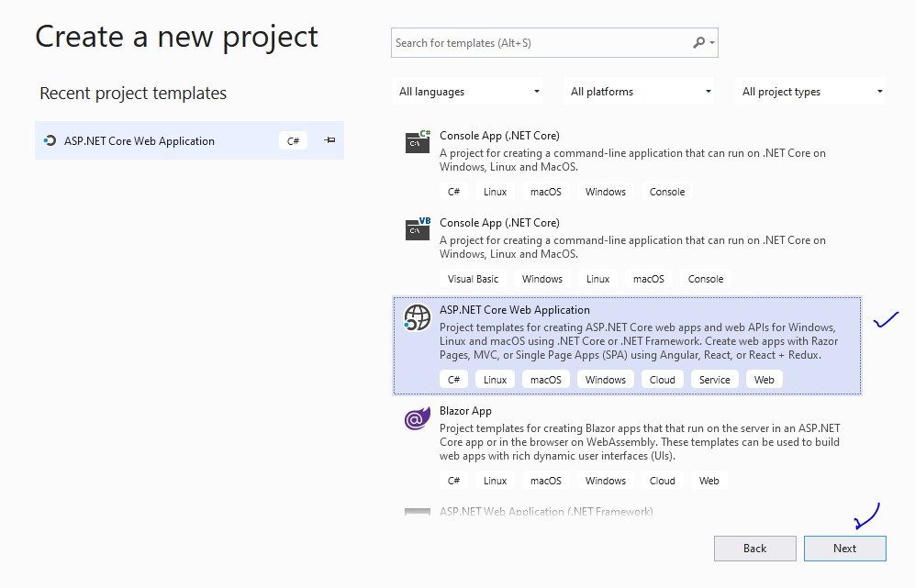Click the C# badge on the recent template
The image size is (915, 588).
(x=292, y=140)
